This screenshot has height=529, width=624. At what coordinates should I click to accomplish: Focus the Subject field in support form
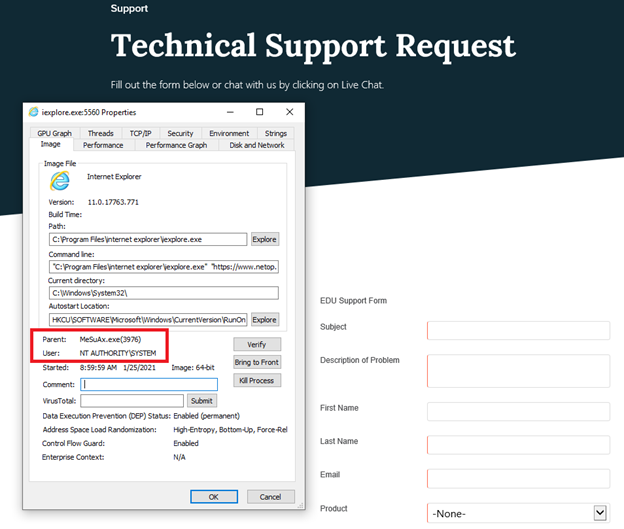click(x=518, y=331)
